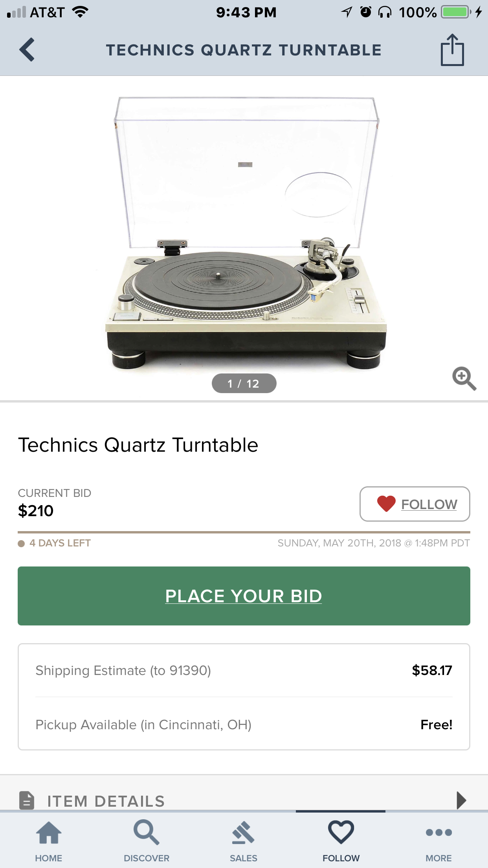Open the Sales tab label
Image resolution: width=488 pixels, height=868 pixels.
coord(244,858)
